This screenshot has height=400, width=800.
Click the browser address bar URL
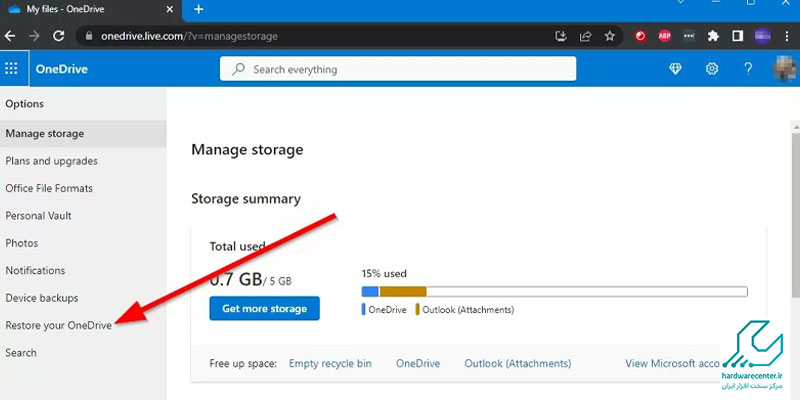(189, 36)
